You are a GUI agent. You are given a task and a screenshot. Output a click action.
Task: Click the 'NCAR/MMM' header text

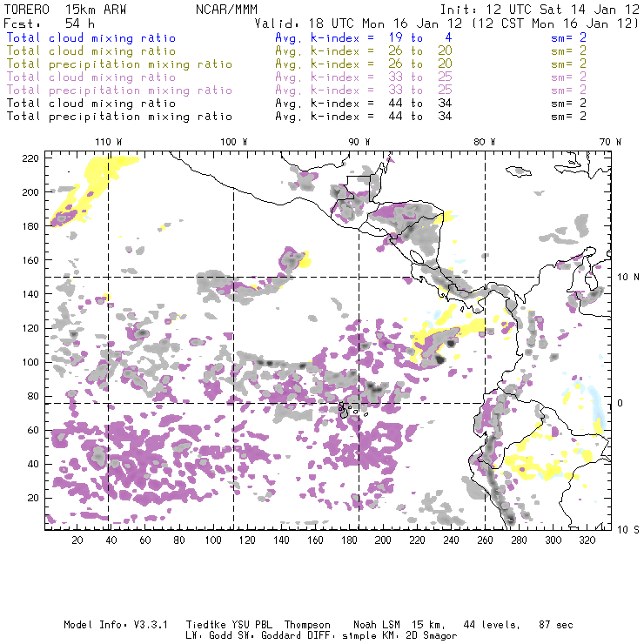(x=226, y=9)
